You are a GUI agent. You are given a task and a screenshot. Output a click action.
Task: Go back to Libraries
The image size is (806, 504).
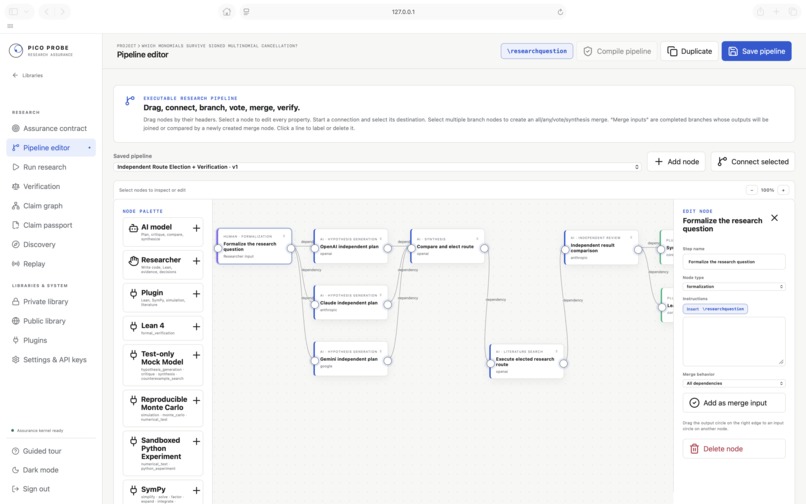coord(28,75)
